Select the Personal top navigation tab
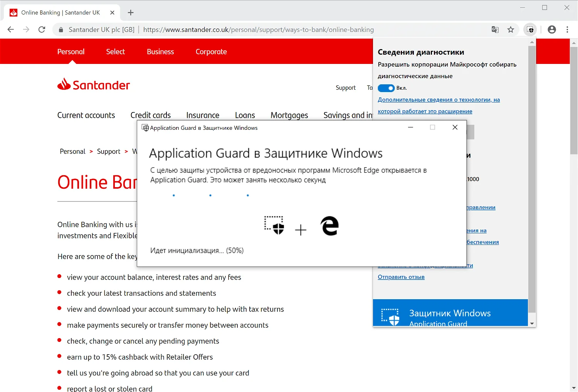Screen dimensions: 578x392 (71, 52)
